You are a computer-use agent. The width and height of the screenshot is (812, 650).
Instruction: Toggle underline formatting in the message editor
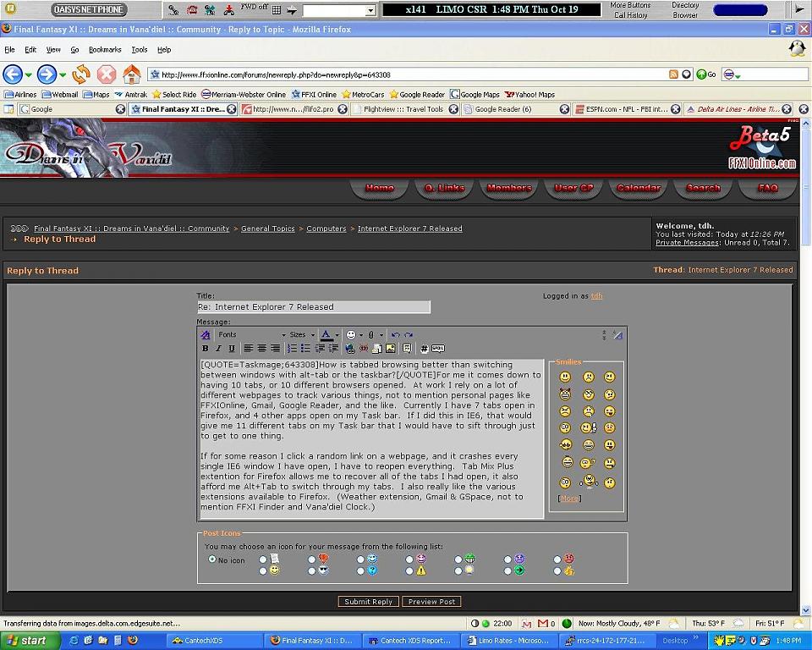232,349
